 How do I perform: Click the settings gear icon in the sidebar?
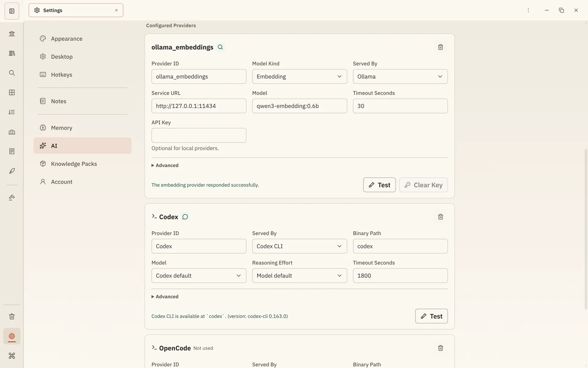tap(12, 336)
